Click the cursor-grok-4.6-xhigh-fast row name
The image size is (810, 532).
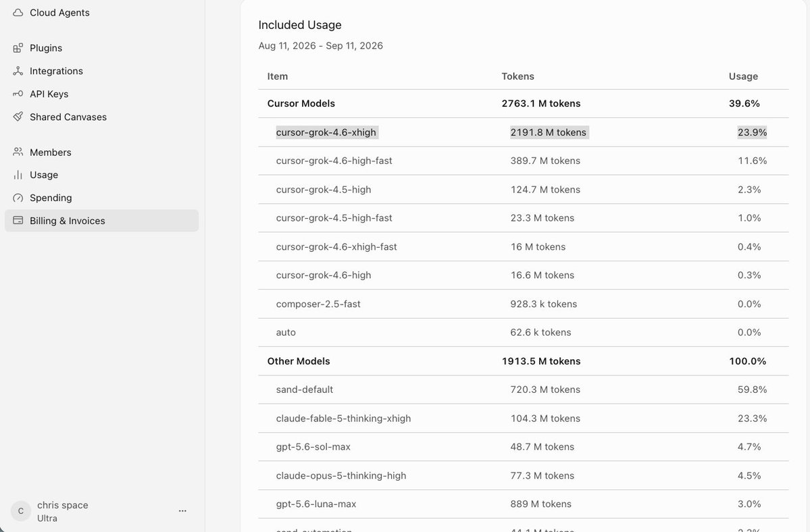(x=336, y=246)
